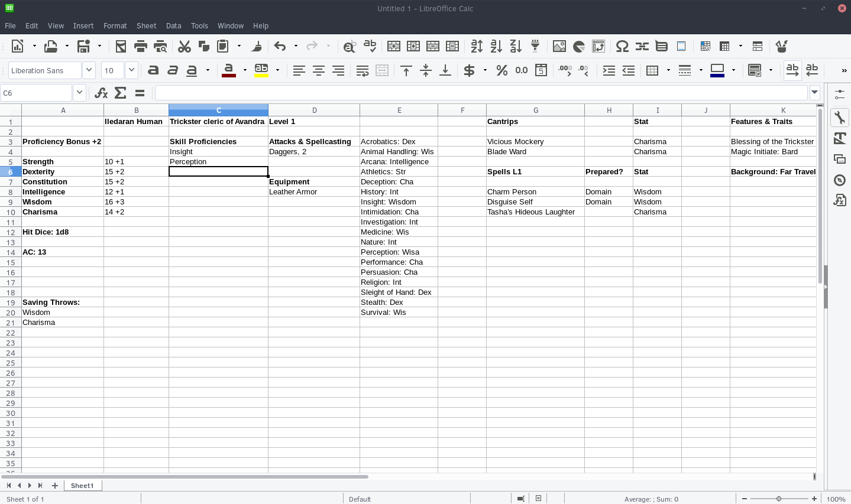This screenshot has height=504, width=851.
Task: Show more formatting toolbar buttons via the chevron
Action: tap(844, 70)
